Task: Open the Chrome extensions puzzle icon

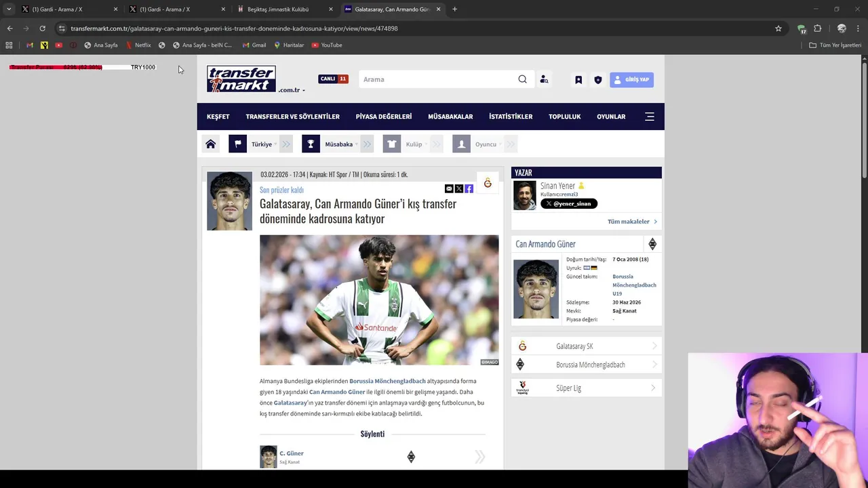Action: [818, 28]
